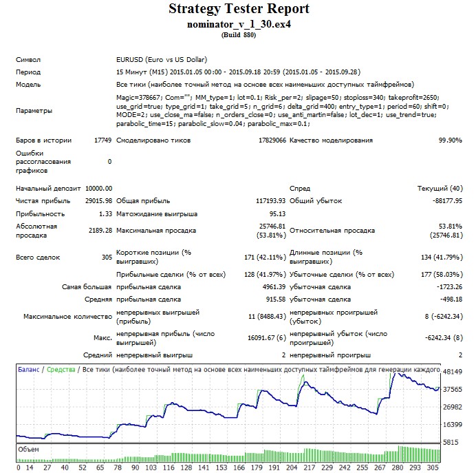Screen dimensions: 476x473
Task: Click average loss trade value -498.18
Action: tap(451, 299)
